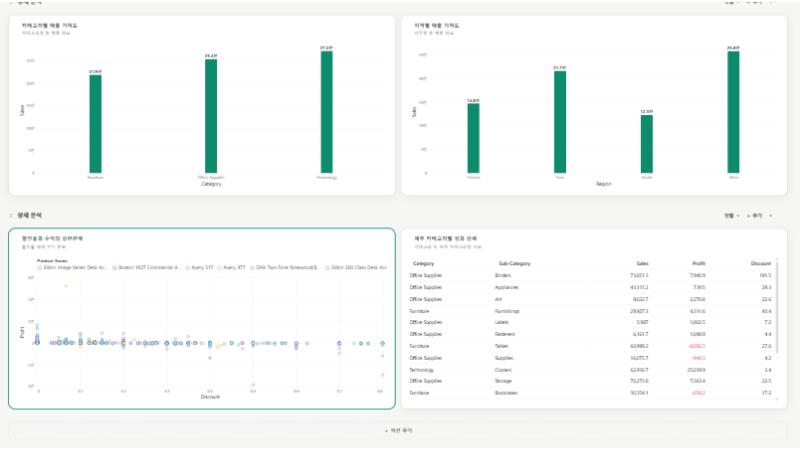Select the Copiers row in the table

click(x=590, y=370)
